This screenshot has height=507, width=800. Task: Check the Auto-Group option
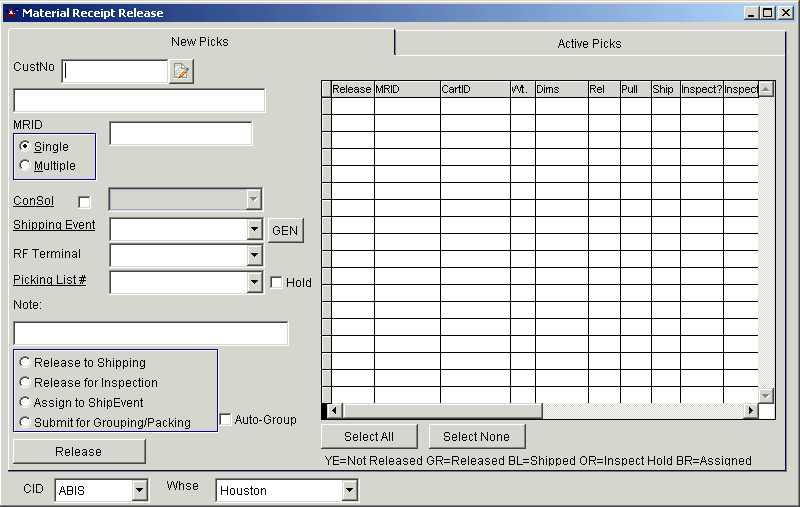(225, 420)
